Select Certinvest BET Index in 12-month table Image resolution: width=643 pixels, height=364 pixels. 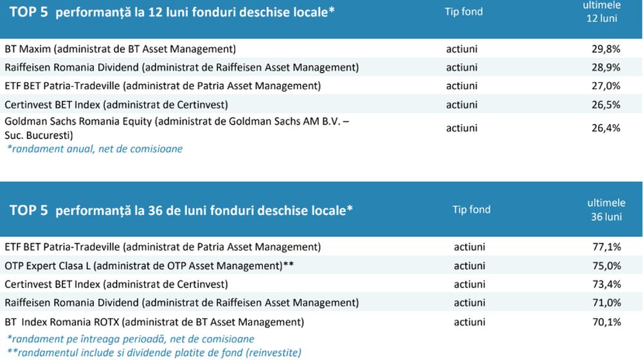pyautogui.click(x=116, y=105)
